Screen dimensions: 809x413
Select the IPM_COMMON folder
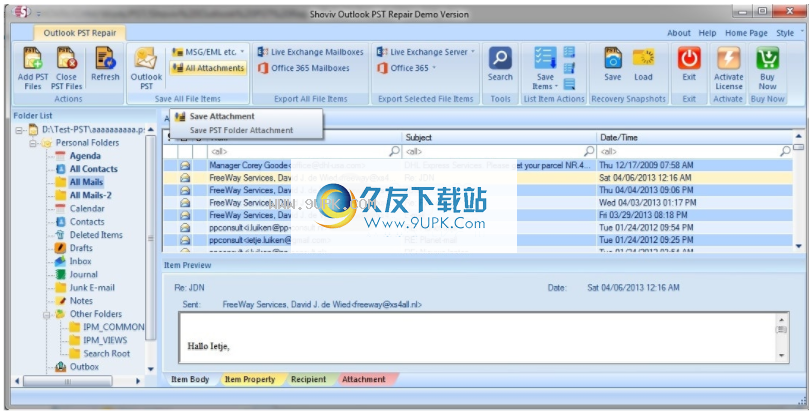pyautogui.click(x=114, y=327)
